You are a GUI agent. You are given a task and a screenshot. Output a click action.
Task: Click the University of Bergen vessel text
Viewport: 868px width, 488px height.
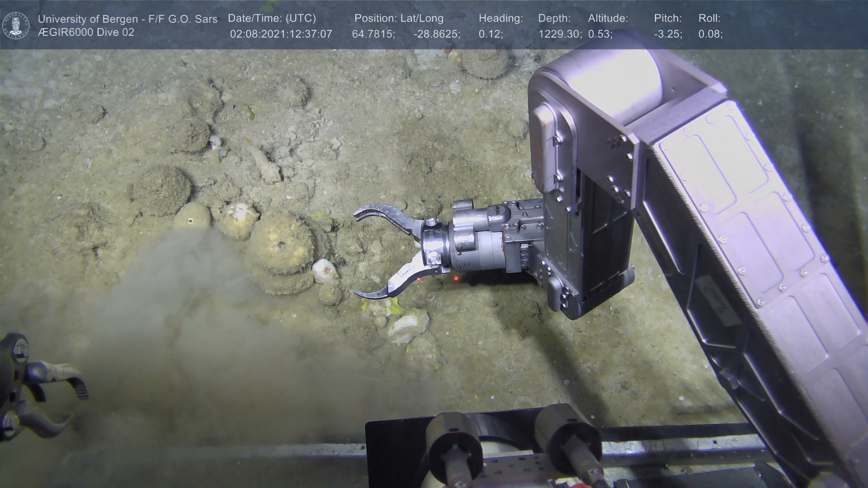(x=127, y=19)
